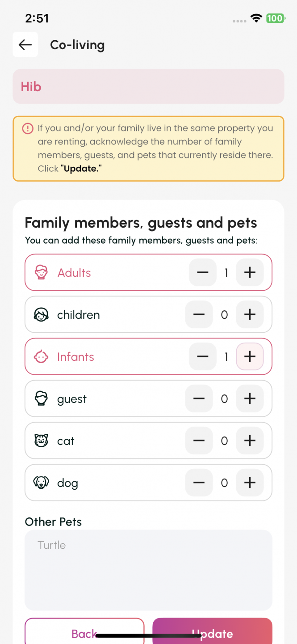Tap the Infants baby icon

41,356
